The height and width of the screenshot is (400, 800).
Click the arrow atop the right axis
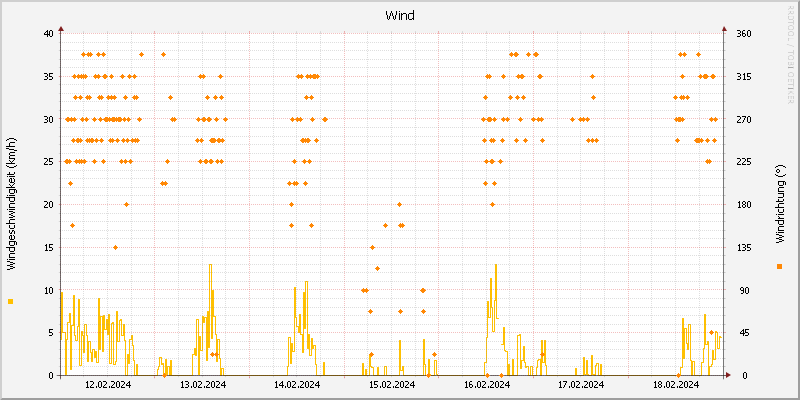(x=724, y=29)
